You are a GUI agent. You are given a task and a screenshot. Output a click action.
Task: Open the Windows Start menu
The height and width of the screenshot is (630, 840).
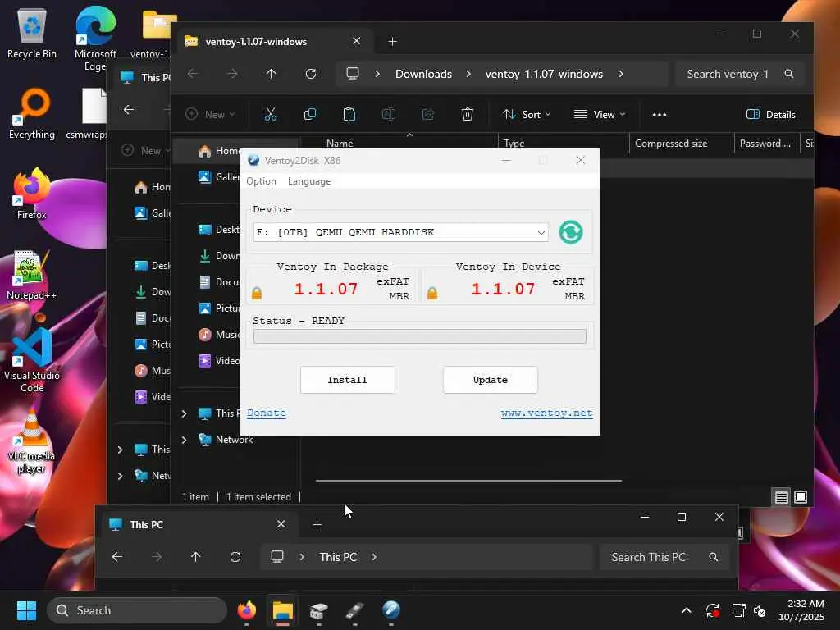(26, 610)
